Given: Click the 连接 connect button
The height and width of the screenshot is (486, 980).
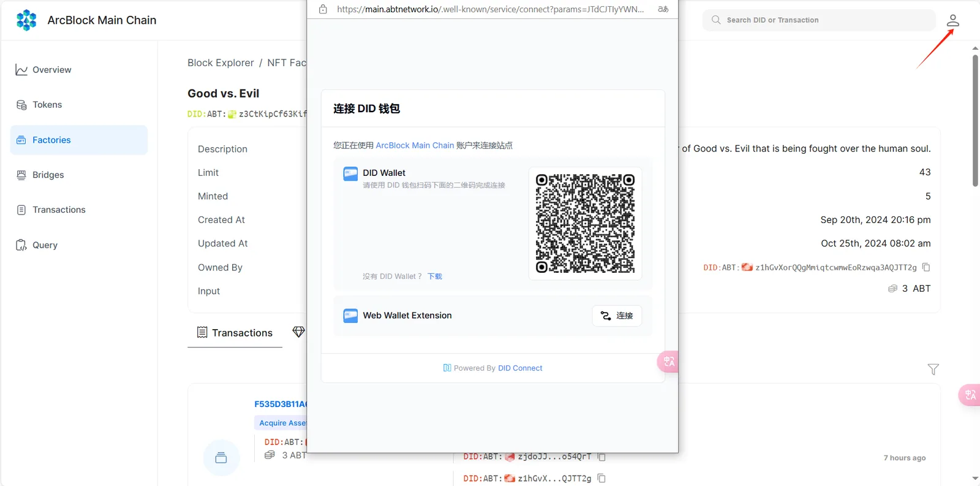Looking at the screenshot, I should pos(617,316).
